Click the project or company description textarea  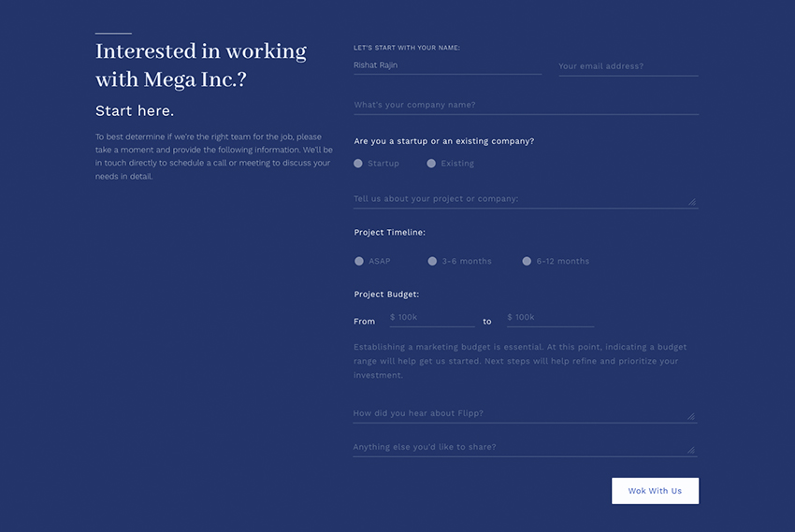point(519,198)
